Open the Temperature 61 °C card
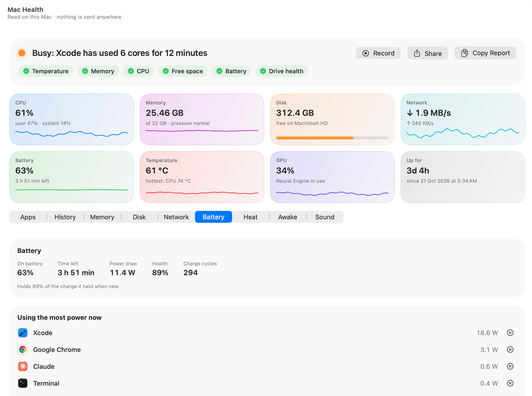This screenshot has height=396, width=532. click(x=202, y=177)
